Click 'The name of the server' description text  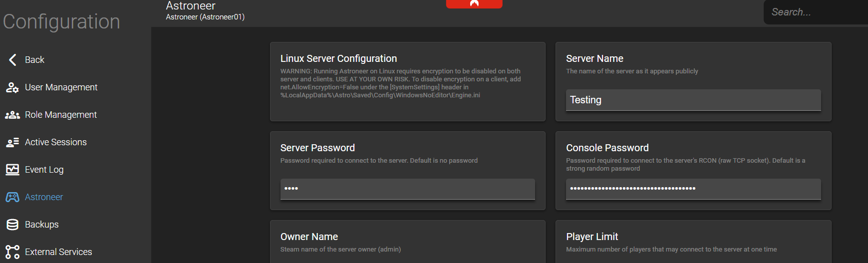tap(632, 71)
